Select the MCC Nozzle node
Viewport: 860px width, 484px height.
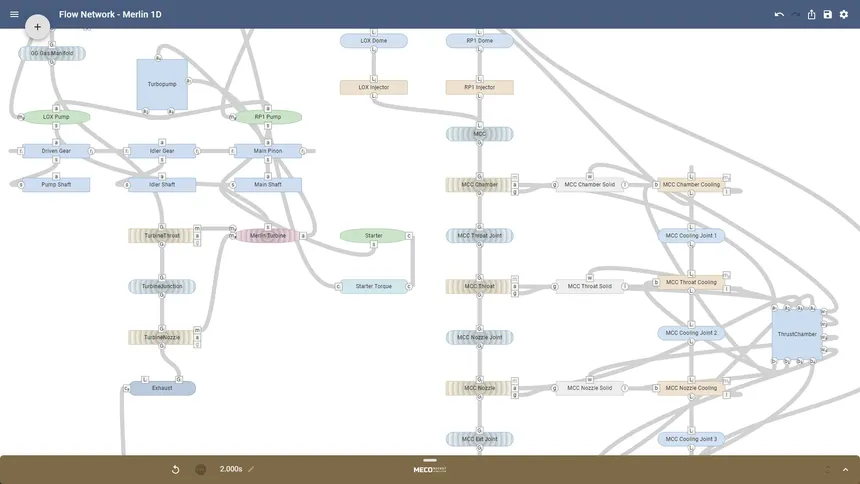pos(479,388)
